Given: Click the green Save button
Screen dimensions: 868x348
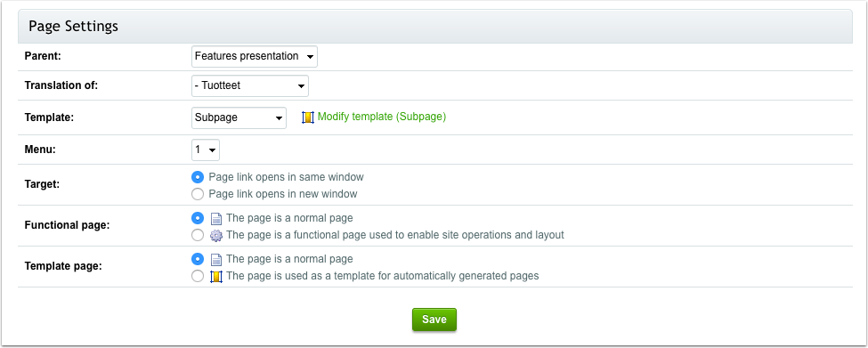Looking at the screenshot, I should (434, 320).
